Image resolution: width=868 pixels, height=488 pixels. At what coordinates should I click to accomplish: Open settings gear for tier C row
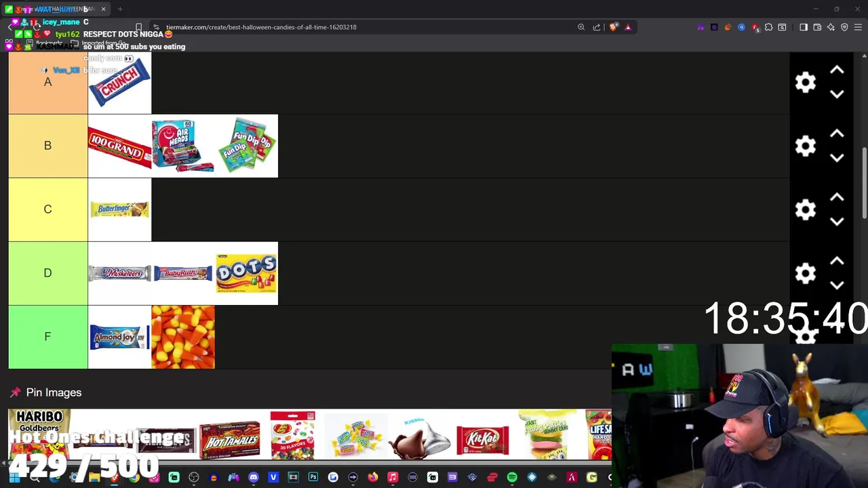806,209
